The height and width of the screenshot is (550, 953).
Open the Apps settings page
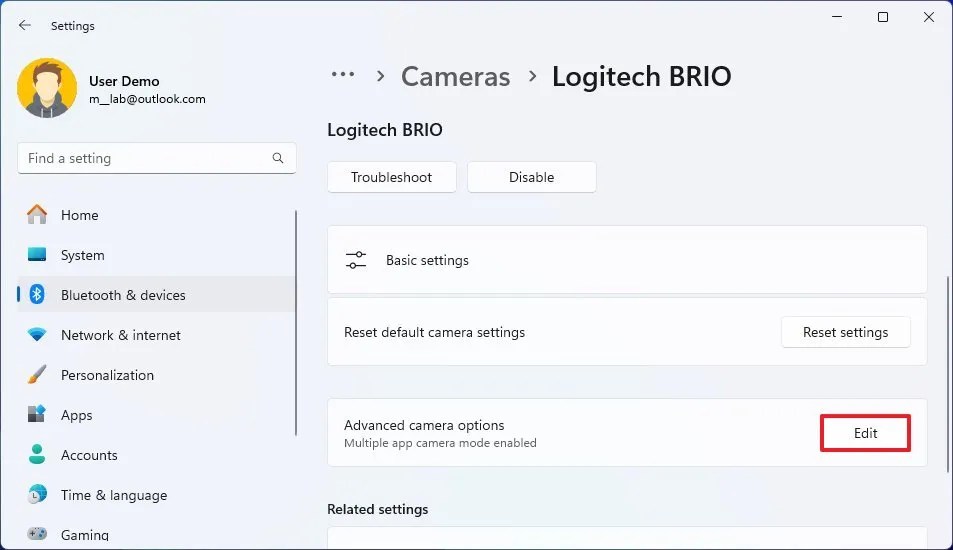157,415
